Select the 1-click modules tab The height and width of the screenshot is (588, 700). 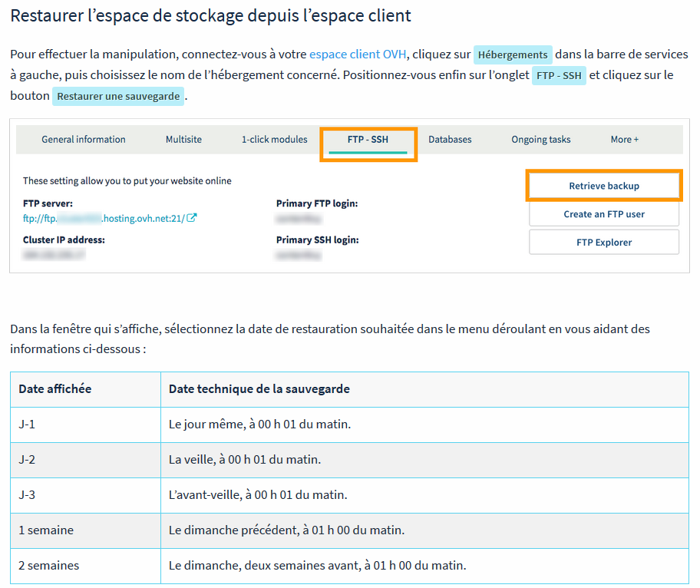[274, 140]
